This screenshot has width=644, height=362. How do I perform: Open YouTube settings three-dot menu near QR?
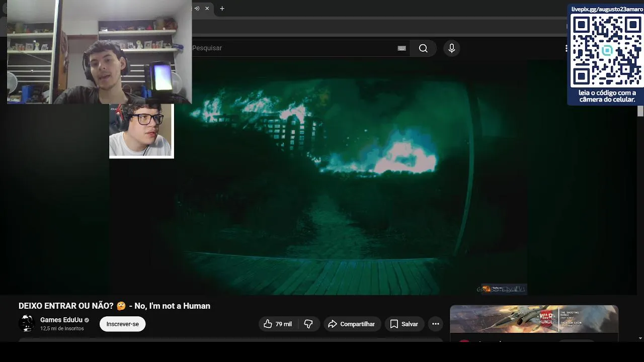pos(566,48)
